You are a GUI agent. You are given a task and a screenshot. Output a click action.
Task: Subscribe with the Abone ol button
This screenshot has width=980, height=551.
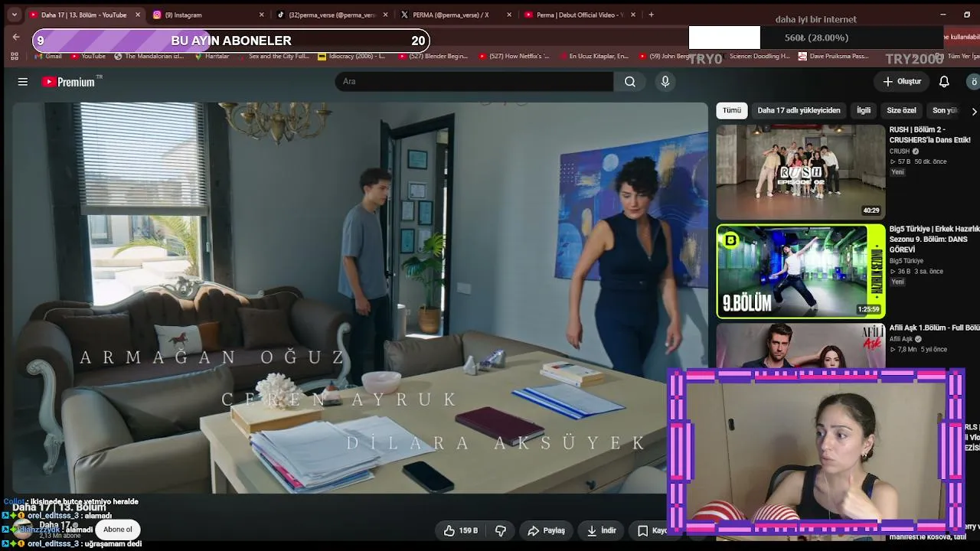(x=118, y=530)
